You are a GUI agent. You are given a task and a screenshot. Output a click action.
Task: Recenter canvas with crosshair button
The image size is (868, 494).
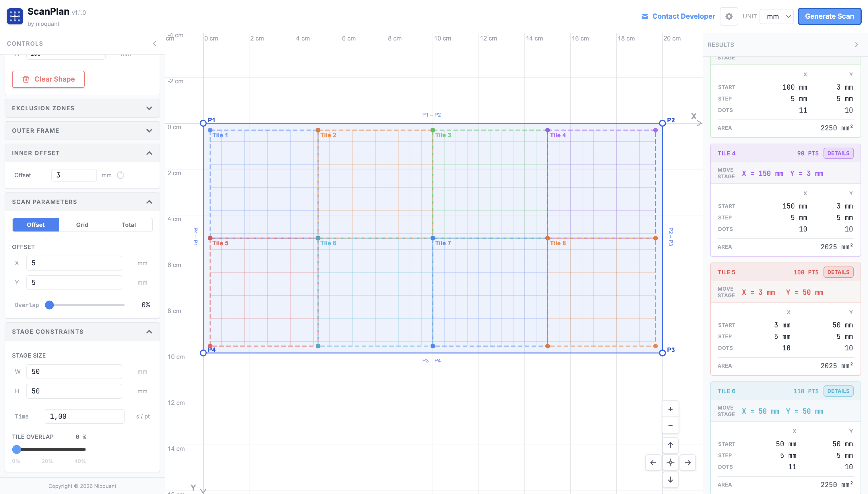(670, 462)
